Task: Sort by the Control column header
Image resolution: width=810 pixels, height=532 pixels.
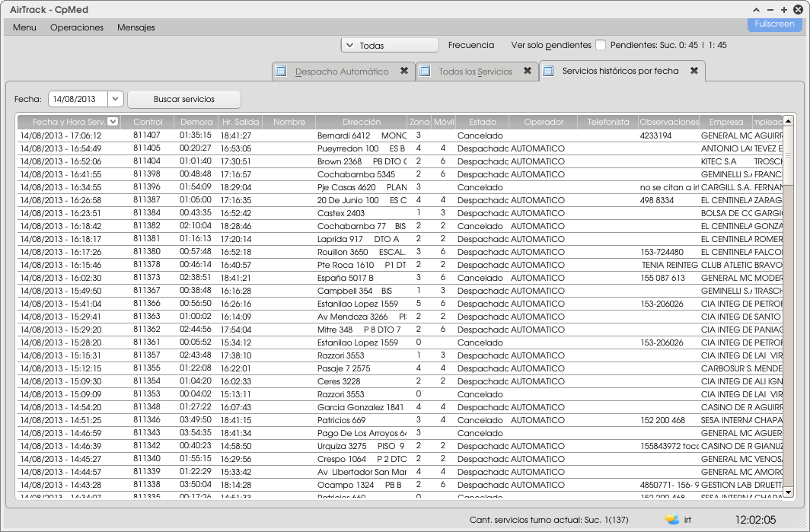Action: tap(148, 122)
